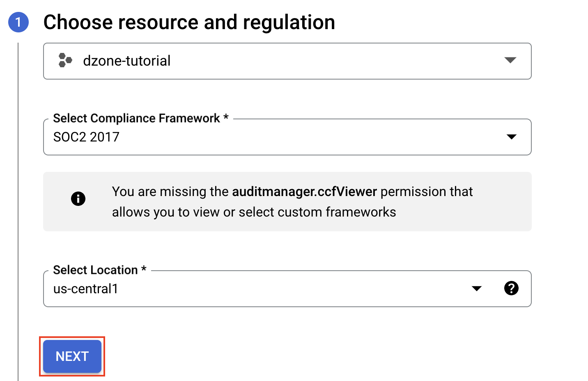This screenshot has width=588, height=381.
Task: Click the project hexagon icon beside dzone-tutorial
Action: click(65, 61)
